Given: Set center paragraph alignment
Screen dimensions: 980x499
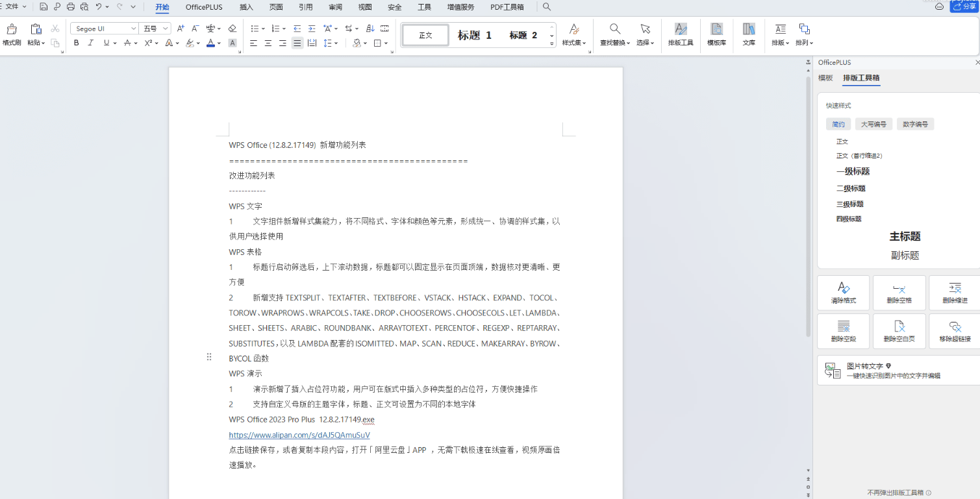Looking at the screenshot, I should pyautogui.click(x=268, y=43).
